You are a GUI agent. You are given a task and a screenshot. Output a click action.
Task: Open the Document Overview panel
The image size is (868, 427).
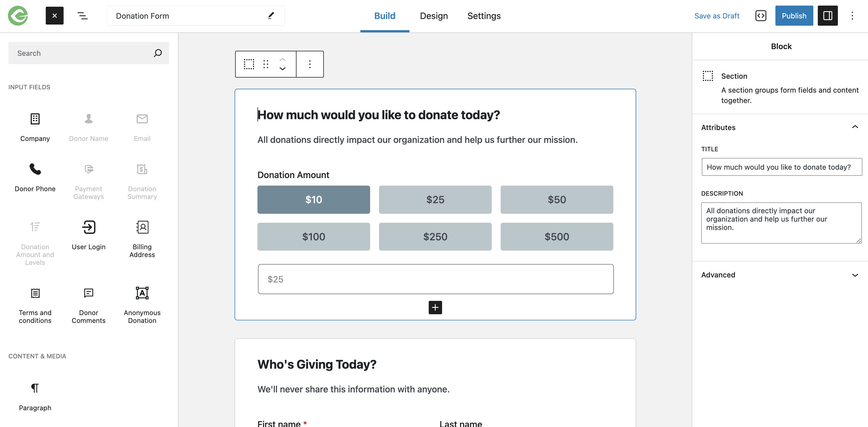(82, 16)
